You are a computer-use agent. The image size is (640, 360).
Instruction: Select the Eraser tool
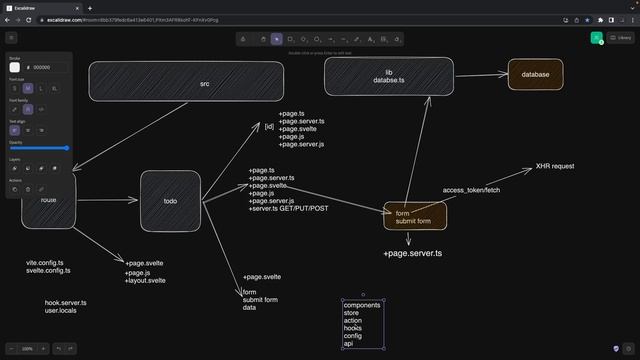[x=397, y=39]
